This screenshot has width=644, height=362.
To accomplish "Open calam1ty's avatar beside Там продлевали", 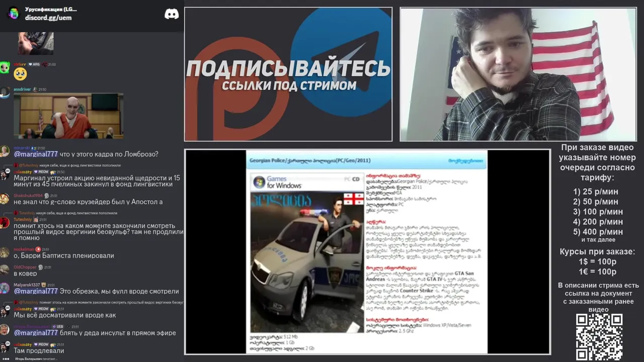I will click(5, 347).
